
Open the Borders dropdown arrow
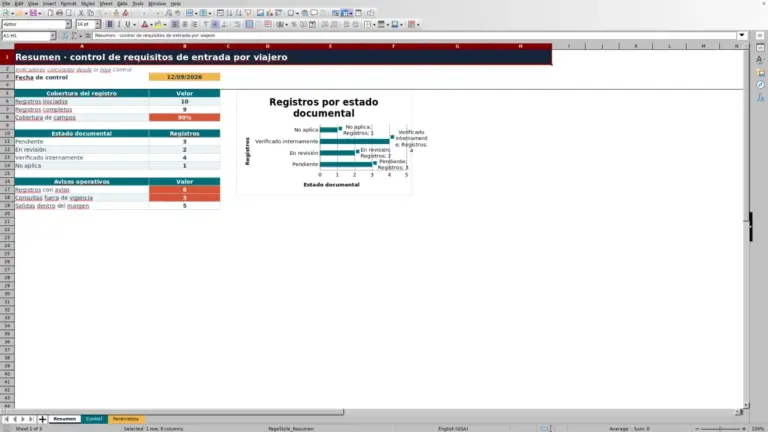click(374, 24)
